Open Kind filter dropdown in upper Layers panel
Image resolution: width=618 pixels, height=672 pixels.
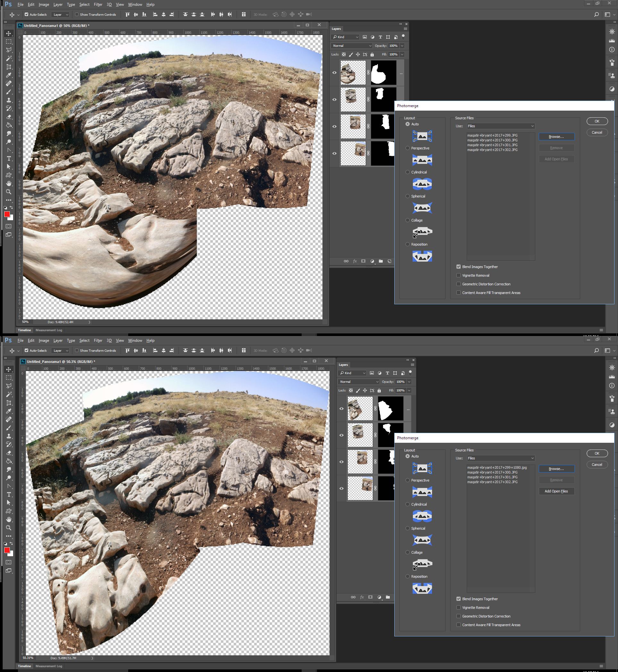(x=345, y=37)
